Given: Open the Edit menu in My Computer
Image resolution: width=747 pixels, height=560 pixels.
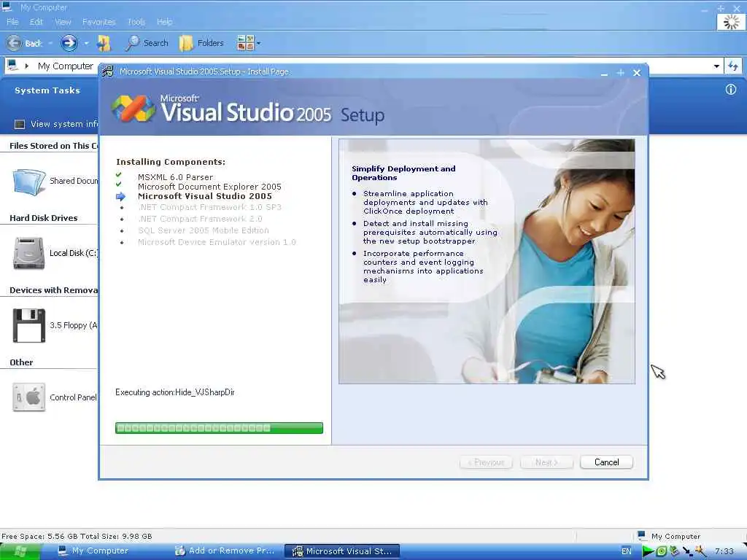Looking at the screenshot, I should click(x=36, y=22).
